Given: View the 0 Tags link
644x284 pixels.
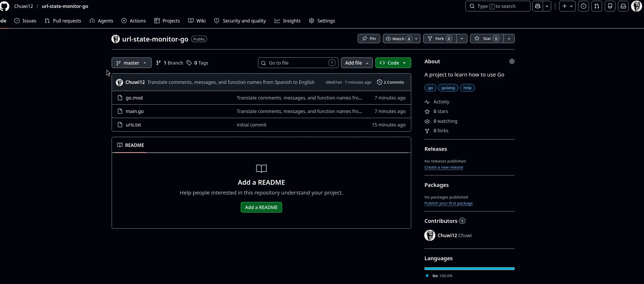Looking at the screenshot, I should coord(198,63).
